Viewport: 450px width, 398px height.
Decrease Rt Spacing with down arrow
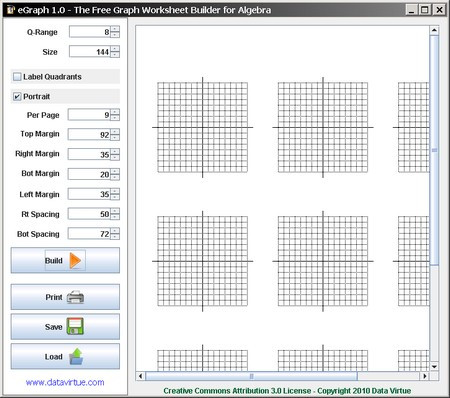coord(115,216)
